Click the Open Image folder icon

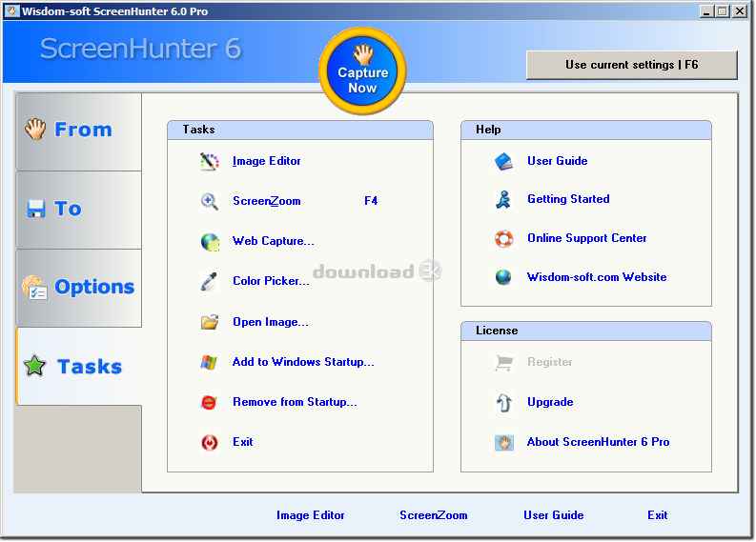point(210,322)
